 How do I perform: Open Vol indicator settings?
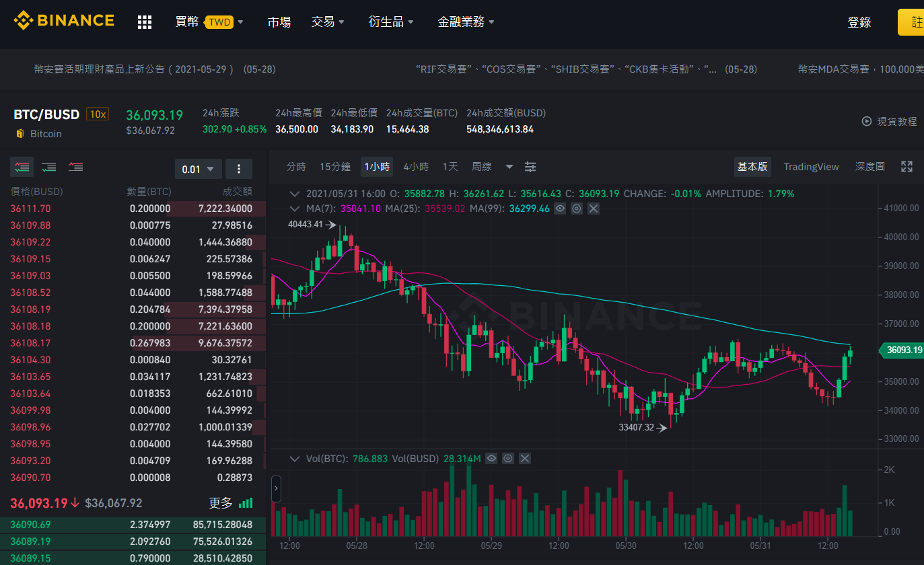click(x=508, y=459)
